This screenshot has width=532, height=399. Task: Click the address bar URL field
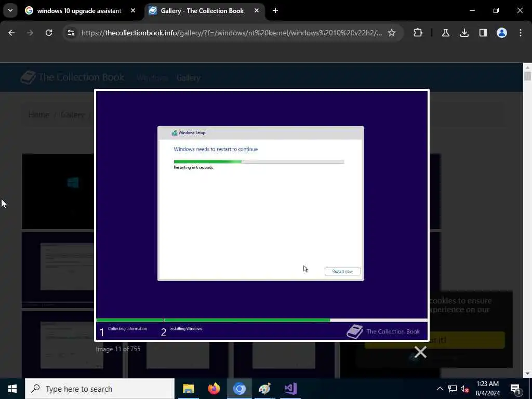tap(232, 33)
